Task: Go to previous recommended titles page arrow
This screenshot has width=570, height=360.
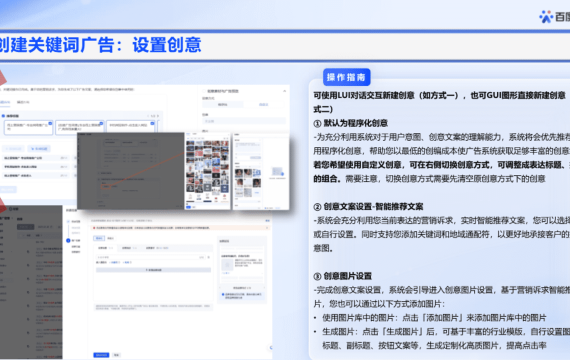Action: point(148,116)
